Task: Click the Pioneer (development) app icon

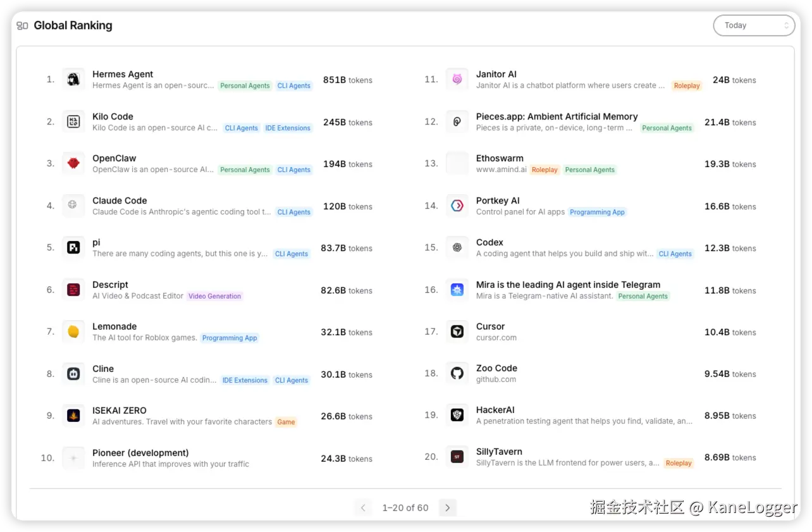Action: click(x=73, y=459)
